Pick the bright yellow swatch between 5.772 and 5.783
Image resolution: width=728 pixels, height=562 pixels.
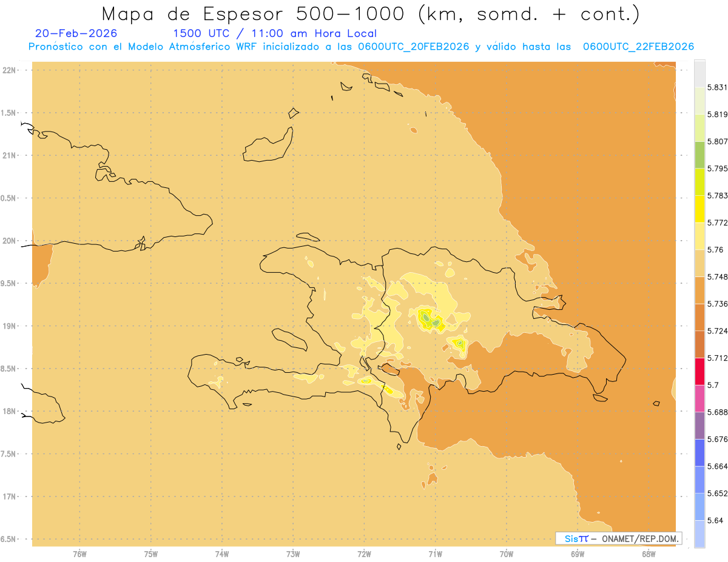pyautogui.click(x=699, y=209)
